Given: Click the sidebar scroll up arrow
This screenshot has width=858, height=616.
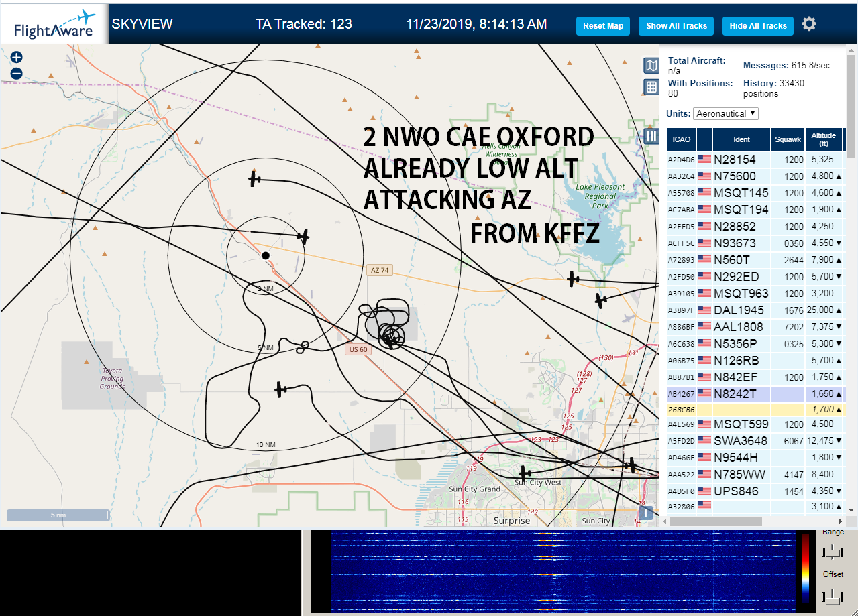Looking at the screenshot, I should tap(853, 51).
